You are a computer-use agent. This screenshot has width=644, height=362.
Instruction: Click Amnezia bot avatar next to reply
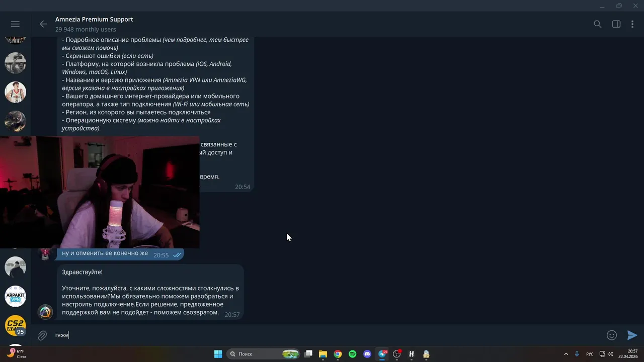coord(45,312)
